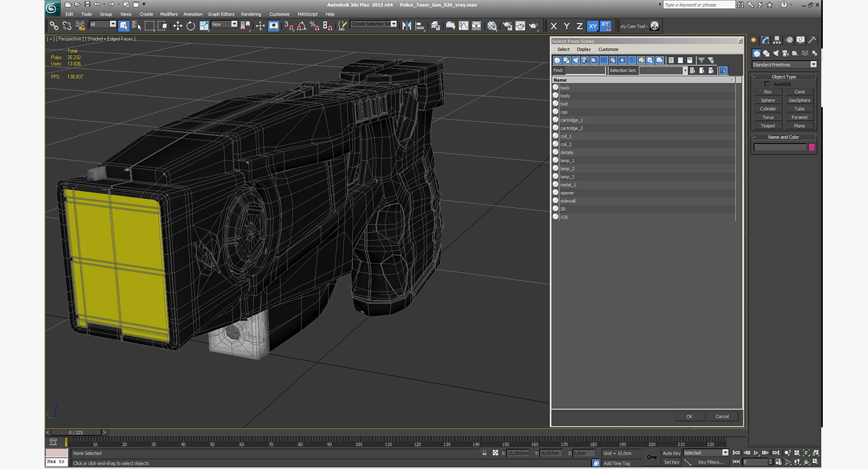
Task: Open the Modify command panel tab
Action: 765,40
